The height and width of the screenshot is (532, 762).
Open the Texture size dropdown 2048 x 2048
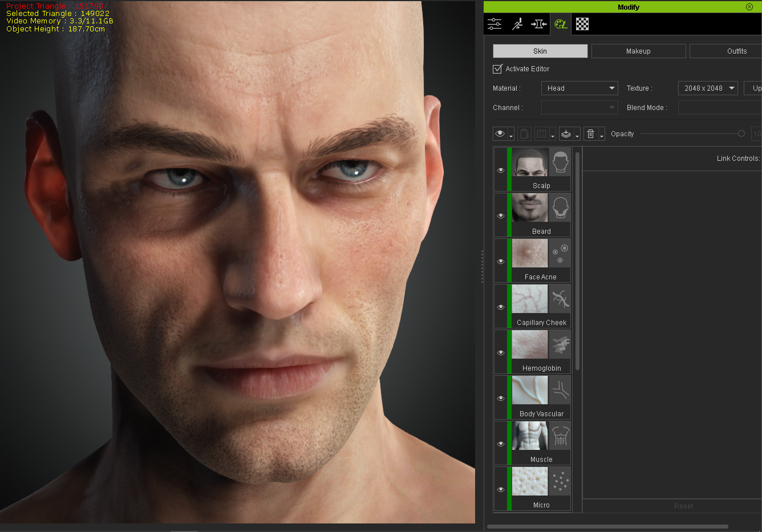[x=708, y=88]
